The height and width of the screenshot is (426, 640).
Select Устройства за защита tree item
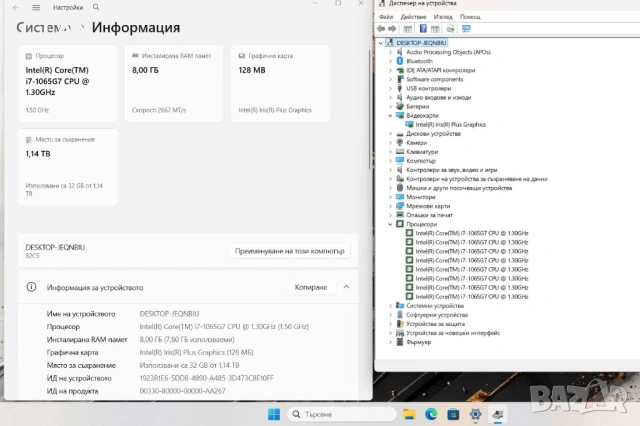click(436, 324)
